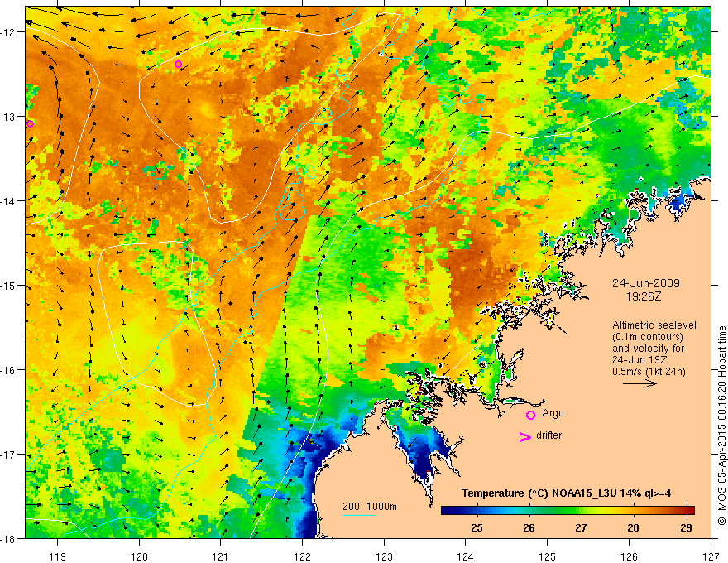
Task: Click the "Altimetric sealevel" caption text
Action: click(x=654, y=325)
